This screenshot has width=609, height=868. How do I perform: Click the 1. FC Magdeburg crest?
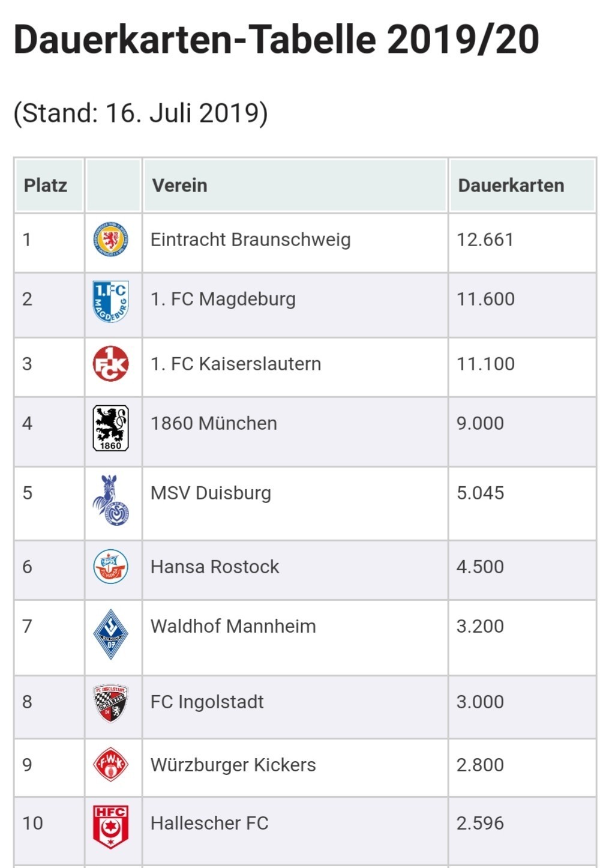111,301
